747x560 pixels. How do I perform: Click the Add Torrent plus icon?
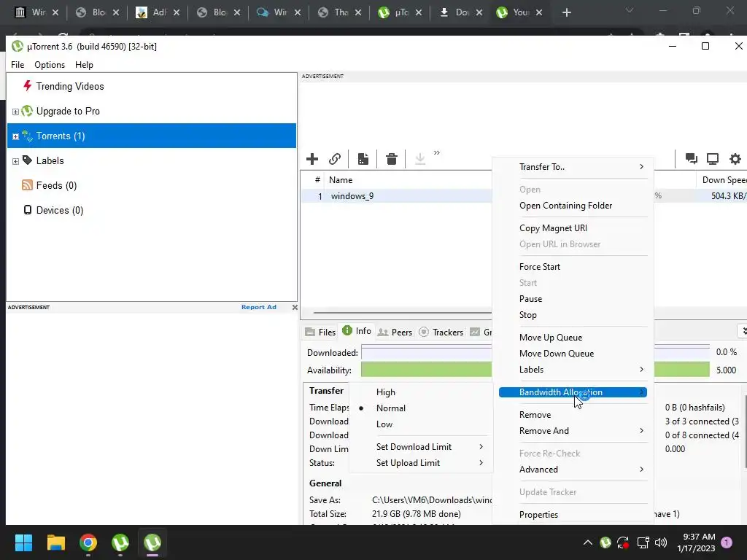point(312,159)
